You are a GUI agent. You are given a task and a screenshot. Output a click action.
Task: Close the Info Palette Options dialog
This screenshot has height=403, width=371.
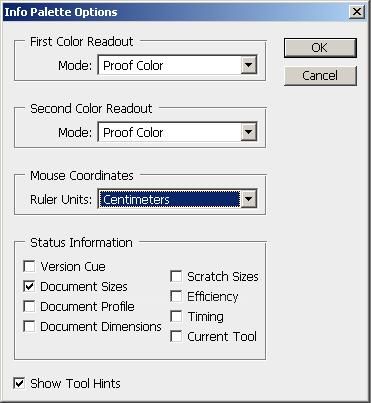pyautogui.click(x=357, y=12)
